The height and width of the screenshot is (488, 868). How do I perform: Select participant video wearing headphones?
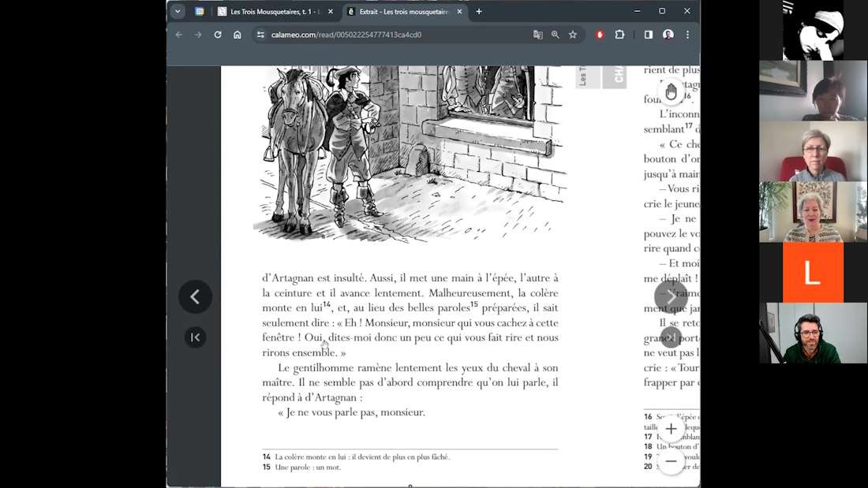[813, 333]
